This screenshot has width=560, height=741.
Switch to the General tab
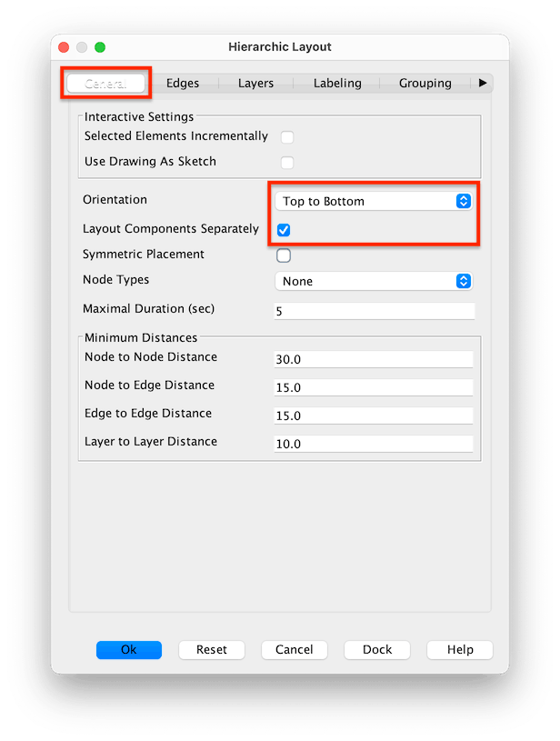click(x=105, y=84)
